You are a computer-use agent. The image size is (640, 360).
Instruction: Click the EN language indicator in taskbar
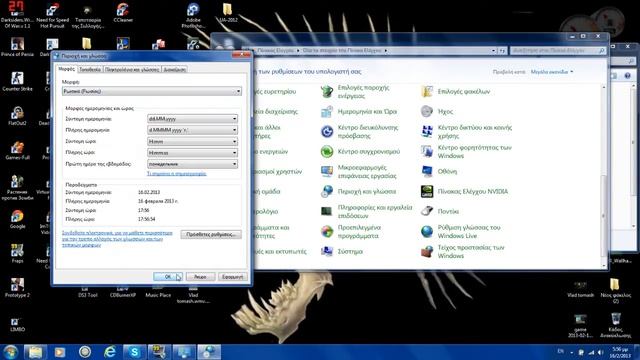(560, 351)
